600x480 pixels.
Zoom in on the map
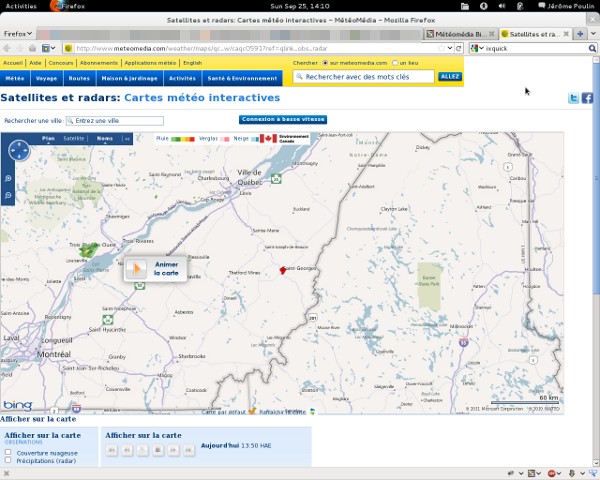click(x=8, y=178)
